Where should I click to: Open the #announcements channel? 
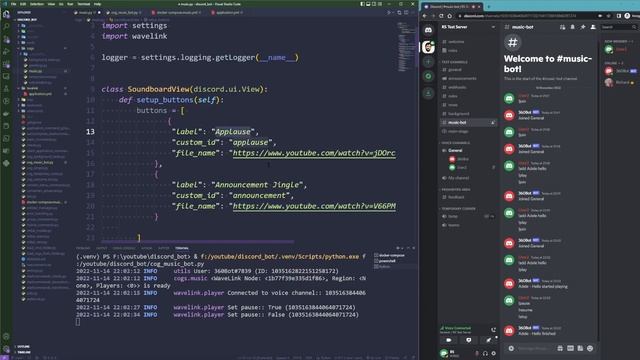pyautogui.click(x=462, y=78)
